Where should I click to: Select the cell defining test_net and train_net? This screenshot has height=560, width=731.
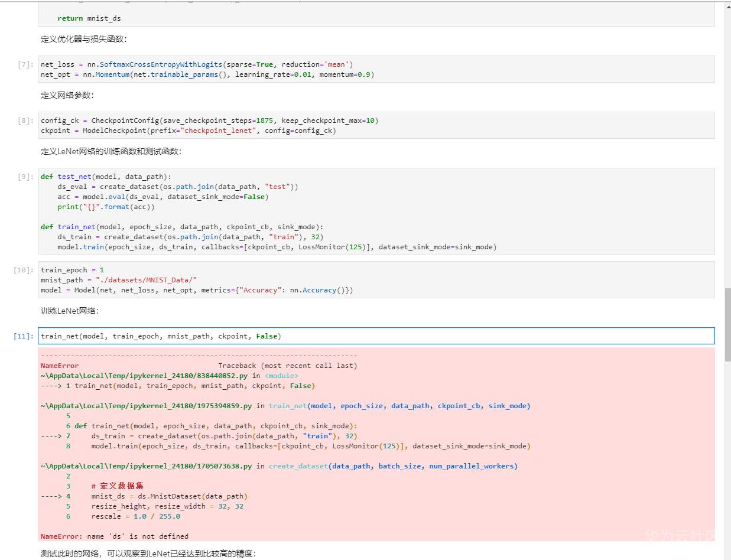pos(376,211)
